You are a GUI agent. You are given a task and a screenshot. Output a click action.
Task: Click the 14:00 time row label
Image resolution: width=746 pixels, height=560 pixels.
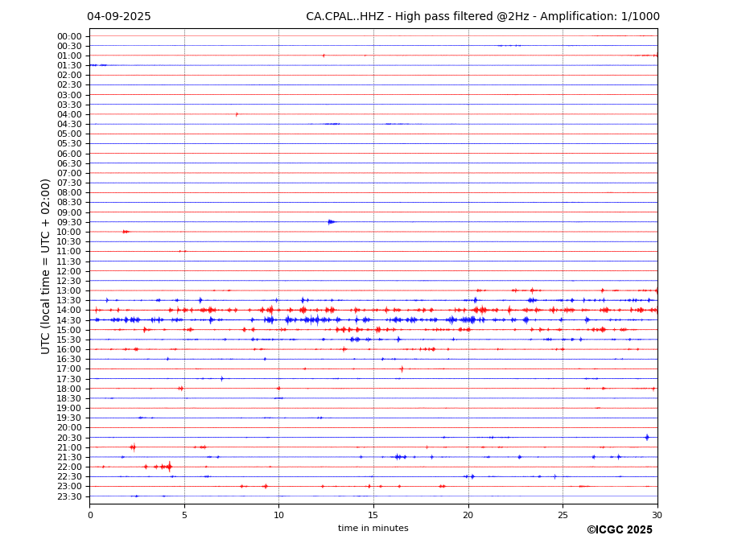click(x=69, y=311)
